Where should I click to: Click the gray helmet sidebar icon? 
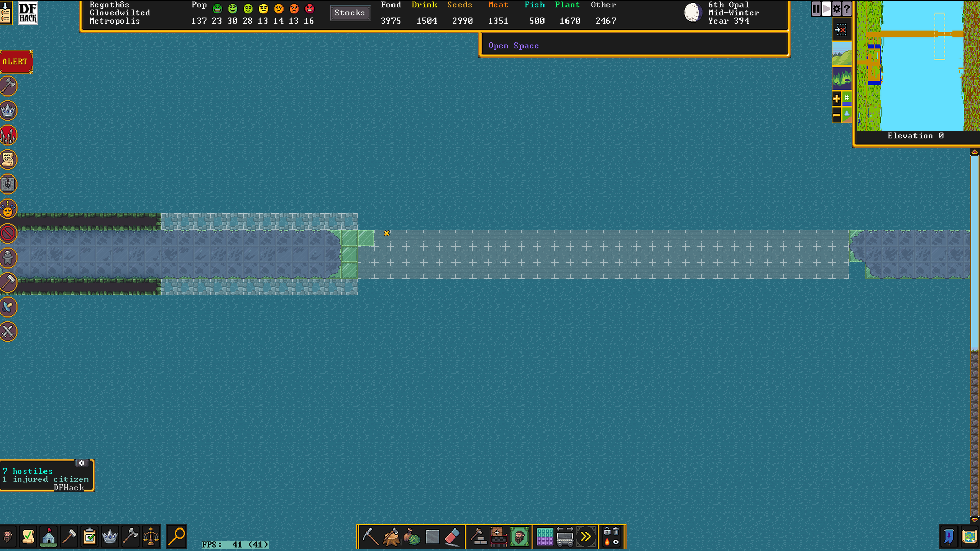coord(8,258)
